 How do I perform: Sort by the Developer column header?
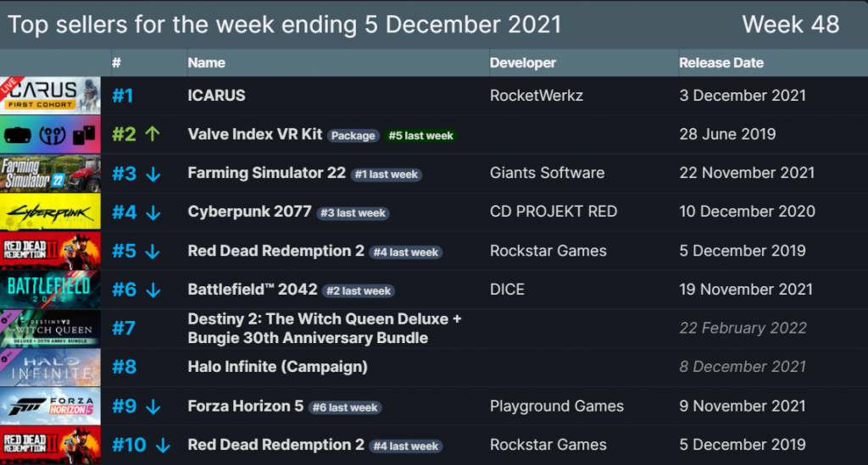pyautogui.click(x=522, y=63)
